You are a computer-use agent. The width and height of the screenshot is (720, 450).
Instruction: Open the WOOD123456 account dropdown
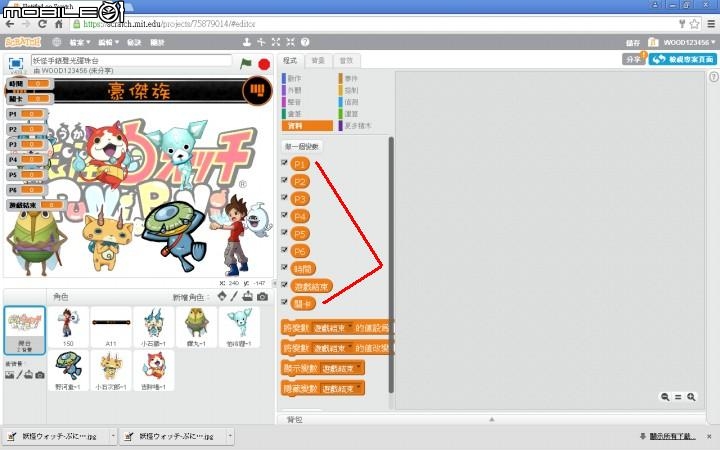click(x=689, y=42)
